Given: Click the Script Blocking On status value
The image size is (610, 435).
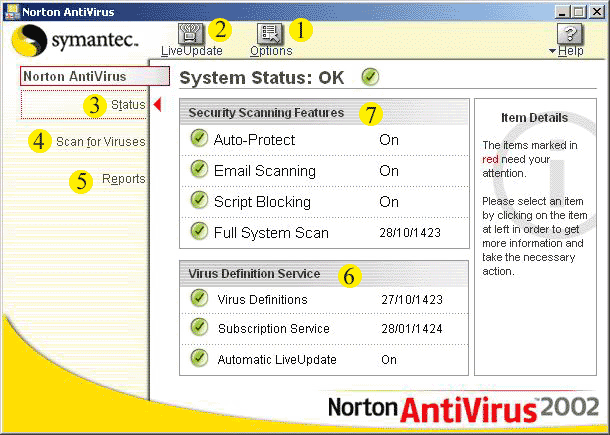Looking at the screenshot, I should [x=389, y=202].
